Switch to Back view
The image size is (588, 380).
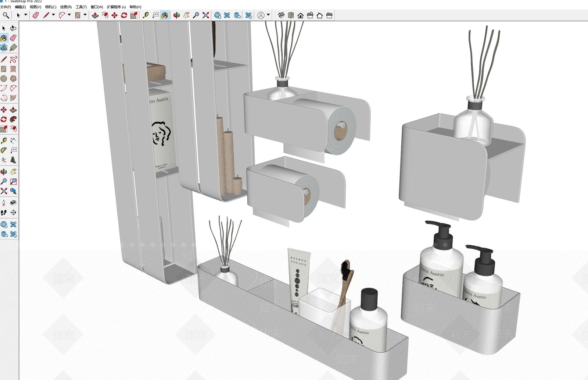click(x=320, y=15)
